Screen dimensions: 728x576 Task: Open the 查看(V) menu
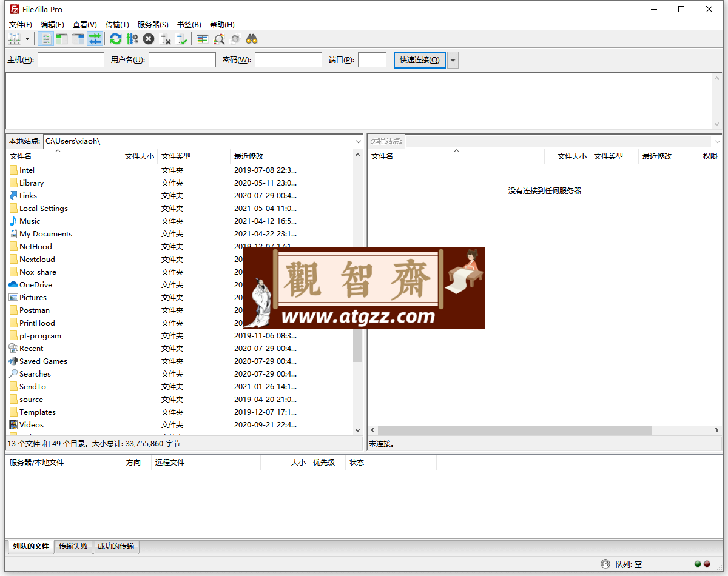click(84, 25)
